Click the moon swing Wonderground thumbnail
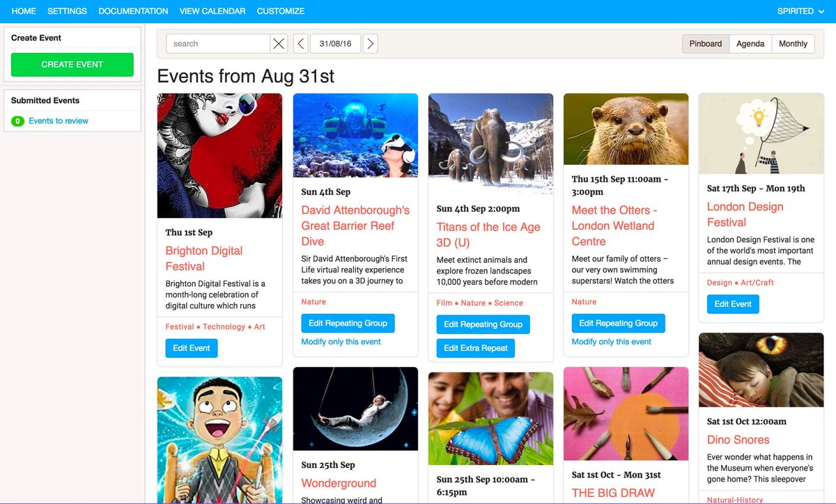This screenshot has height=504, width=836. [355, 409]
